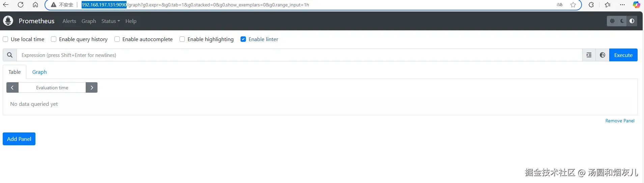Toggle Use local time checkbox
Image resolution: width=644 pixels, height=183 pixels.
tap(5, 39)
